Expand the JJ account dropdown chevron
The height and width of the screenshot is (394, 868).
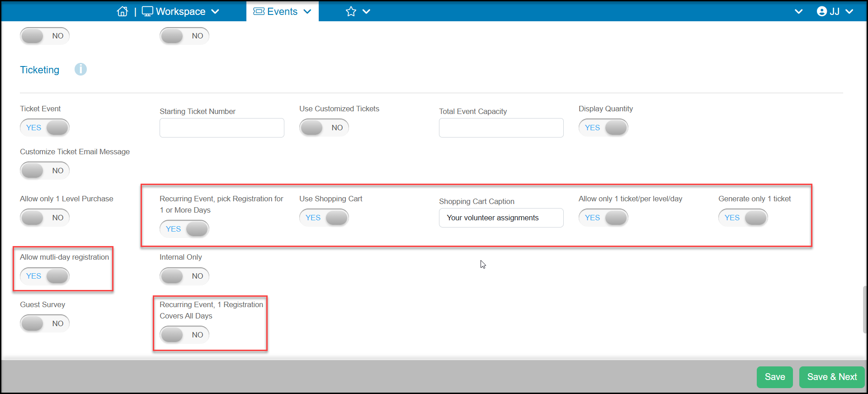849,11
